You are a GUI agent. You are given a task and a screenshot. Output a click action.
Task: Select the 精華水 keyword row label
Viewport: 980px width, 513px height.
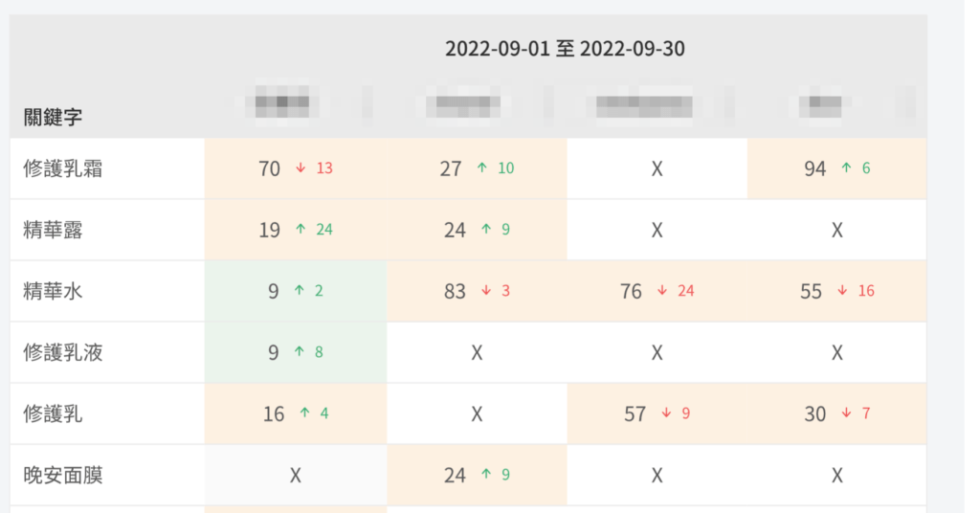click(x=54, y=291)
